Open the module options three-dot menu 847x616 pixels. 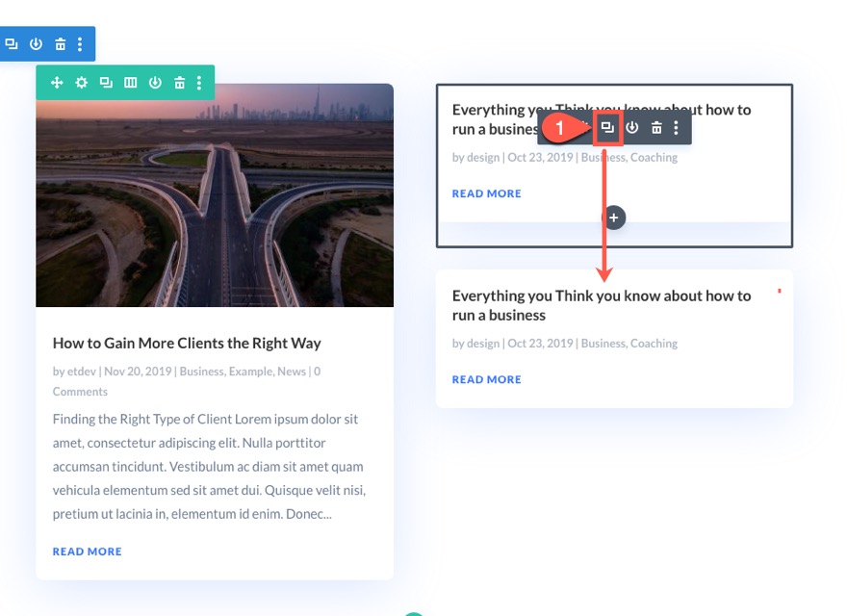(677, 126)
